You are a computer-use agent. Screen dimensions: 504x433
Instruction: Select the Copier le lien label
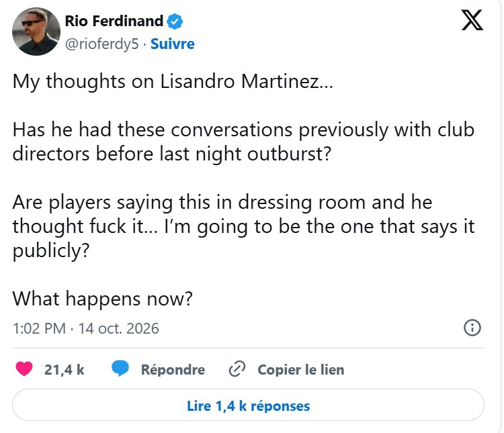pyautogui.click(x=301, y=369)
